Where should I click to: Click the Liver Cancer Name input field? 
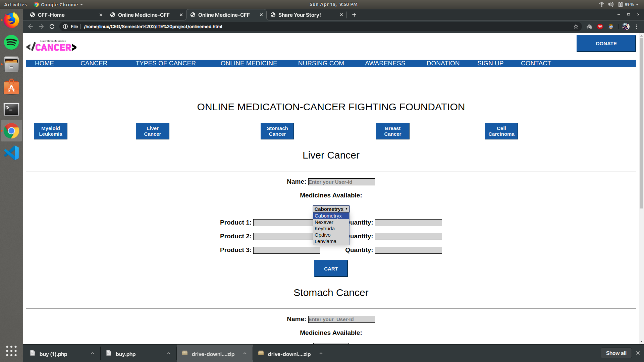[x=341, y=182]
